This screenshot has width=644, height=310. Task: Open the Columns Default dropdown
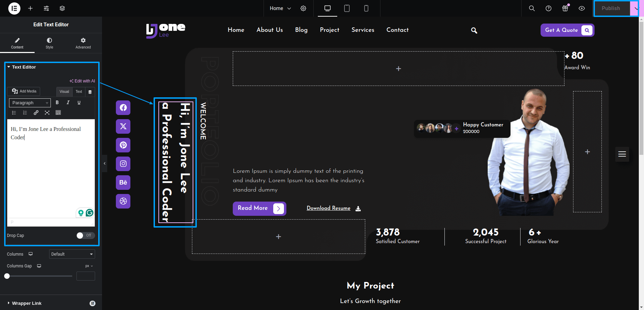pos(72,254)
